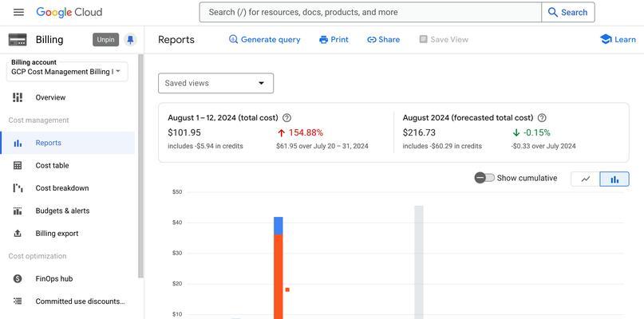Click the Google Cloud logo
Screen dimensions: 644x319
pyautogui.click(x=69, y=12)
